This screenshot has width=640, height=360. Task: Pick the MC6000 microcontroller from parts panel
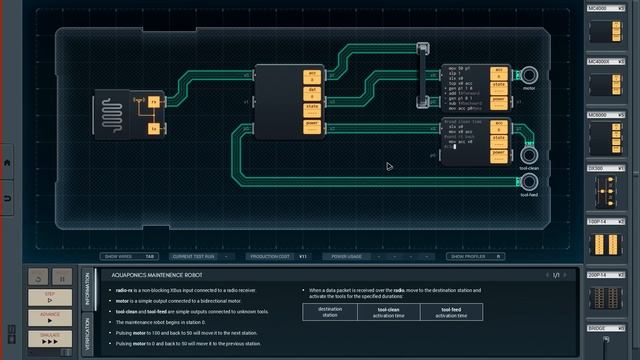coord(606,138)
